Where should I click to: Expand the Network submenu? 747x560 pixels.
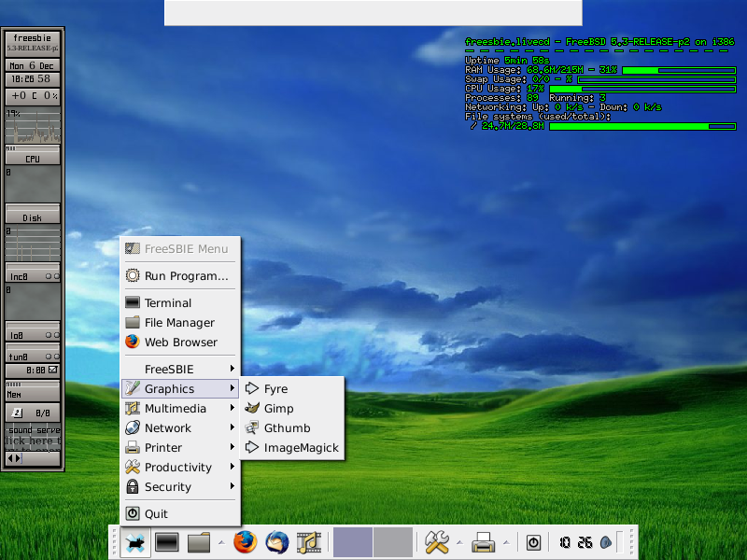[180, 427]
